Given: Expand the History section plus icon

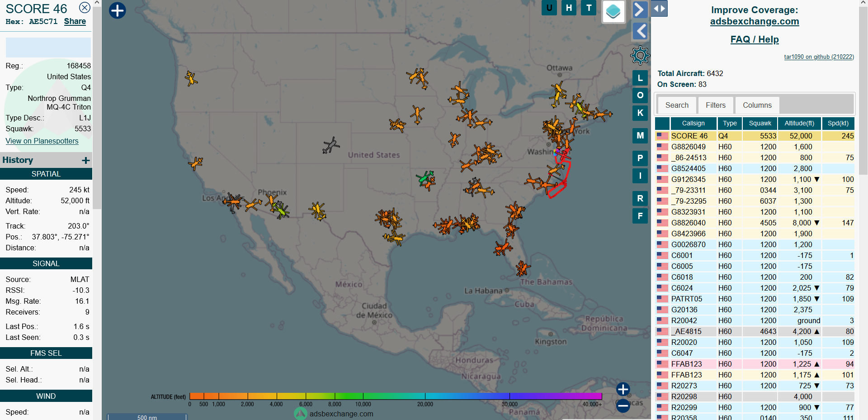Looking at the screenshot, I should [86, 160].
